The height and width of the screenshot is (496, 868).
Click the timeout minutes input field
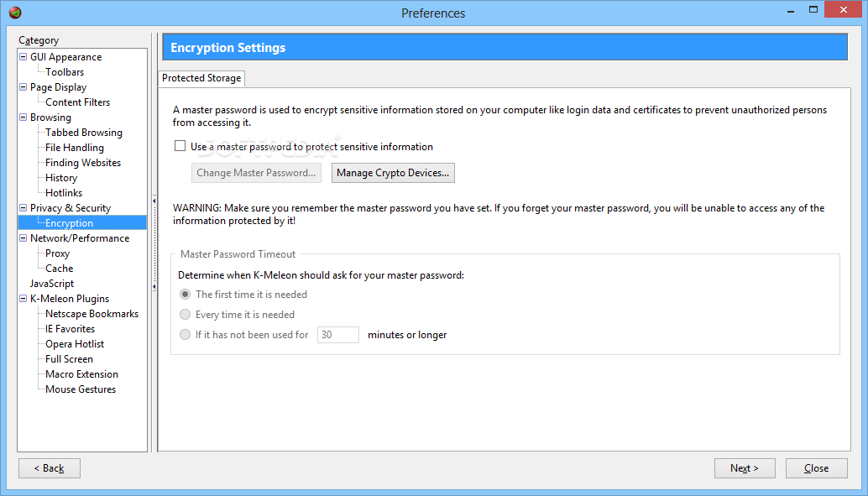(337, 334)
